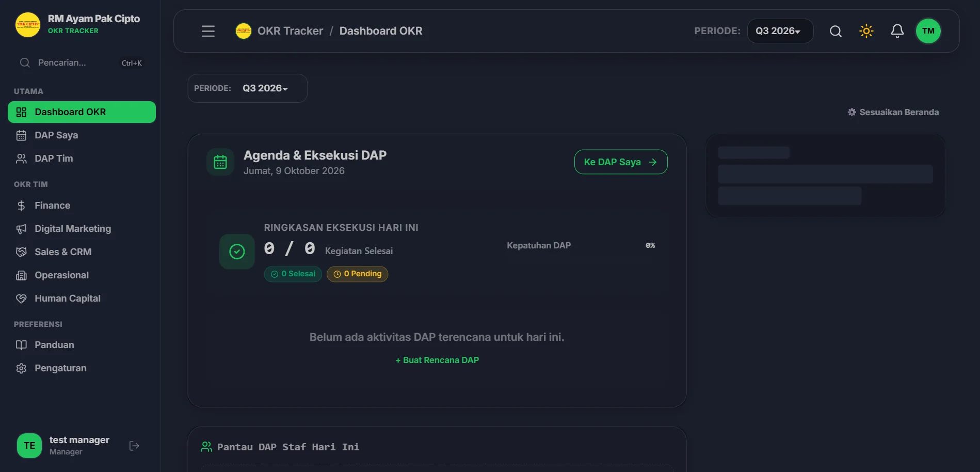Open Panduan guide page

(x=82, y=345)
